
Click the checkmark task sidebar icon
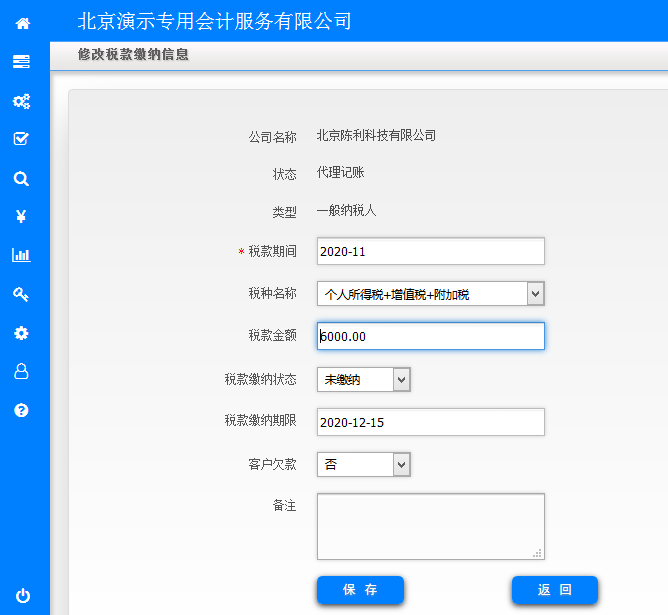coord(21,138)
